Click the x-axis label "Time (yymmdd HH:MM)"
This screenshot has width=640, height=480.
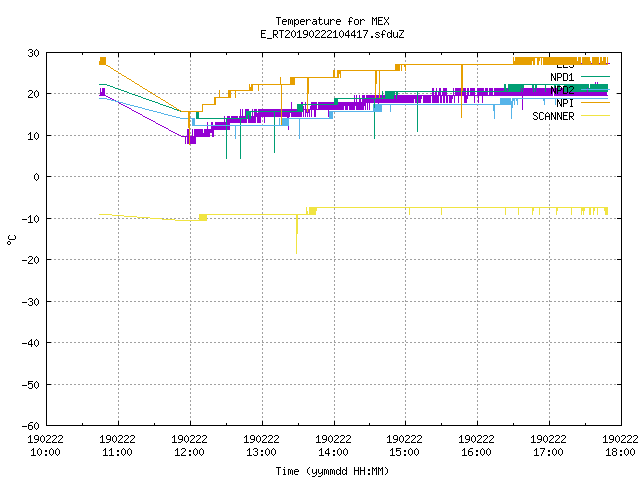click(x=332, y=471)
